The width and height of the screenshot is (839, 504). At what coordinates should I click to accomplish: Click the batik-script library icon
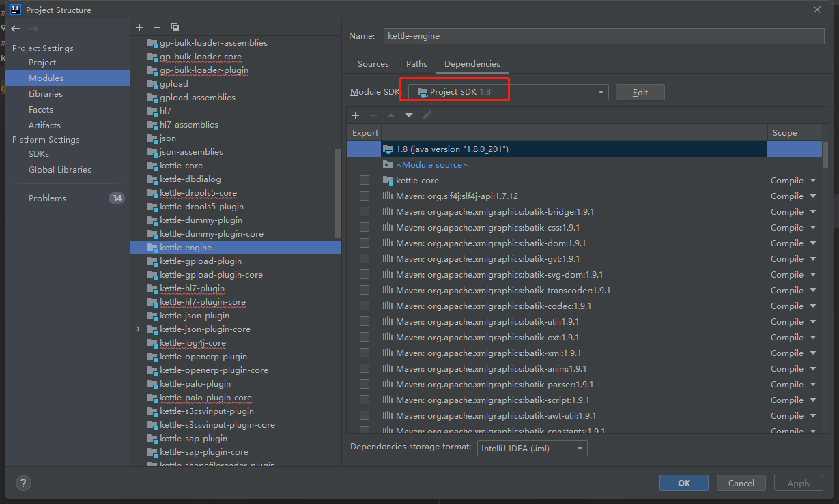[388, 400]
